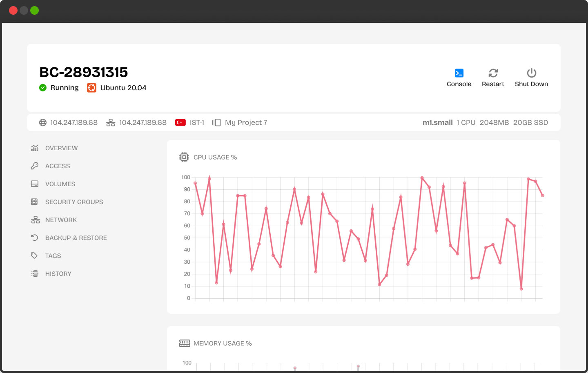
Task: Click the globe icon before the public IP
Action: pyautogui.click(x=42, y=122)
